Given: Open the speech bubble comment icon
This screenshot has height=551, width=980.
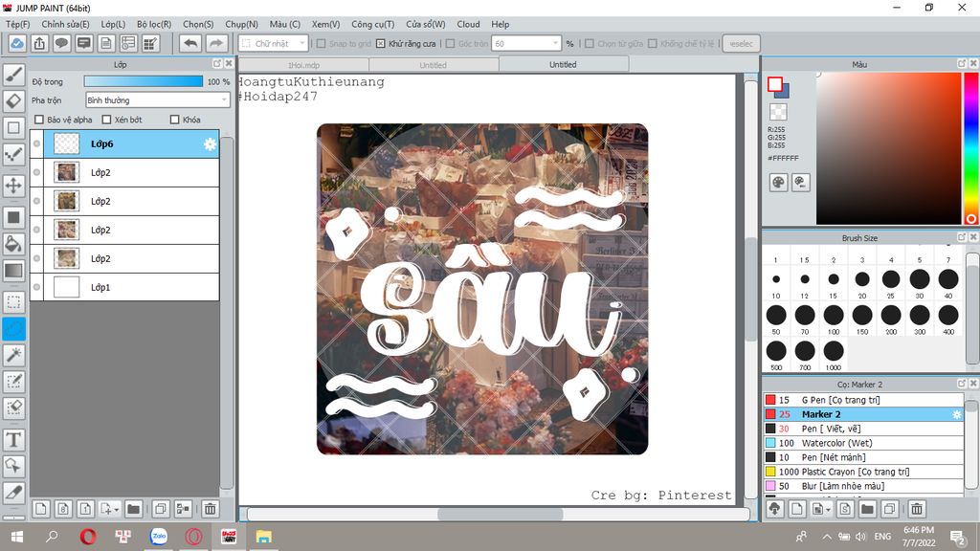Looking at the screenshot, I should [x=61, y=43].
